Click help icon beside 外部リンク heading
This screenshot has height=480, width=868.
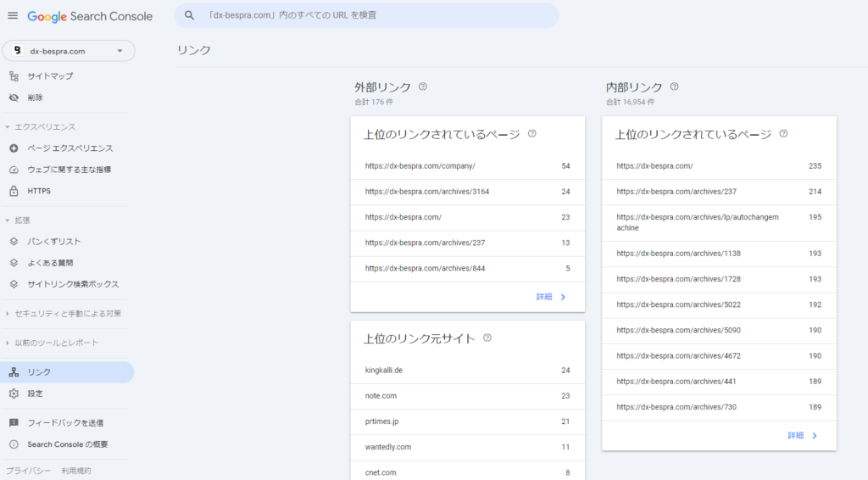pyautogui.click(x=423, y=87)
